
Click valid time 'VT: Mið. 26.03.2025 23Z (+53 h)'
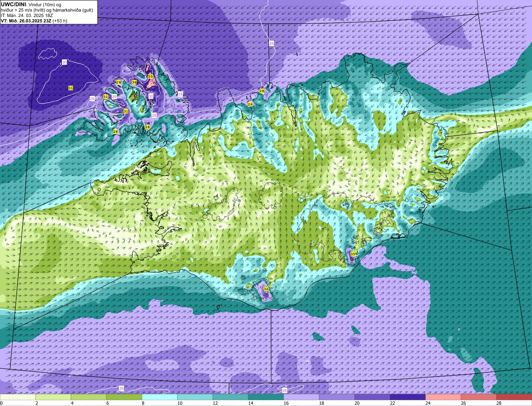[34, 20]
